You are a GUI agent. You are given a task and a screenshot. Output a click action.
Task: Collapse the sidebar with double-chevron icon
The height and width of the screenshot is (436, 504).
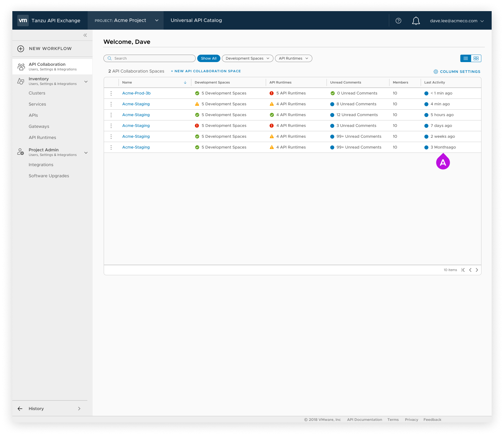(85, 35)
